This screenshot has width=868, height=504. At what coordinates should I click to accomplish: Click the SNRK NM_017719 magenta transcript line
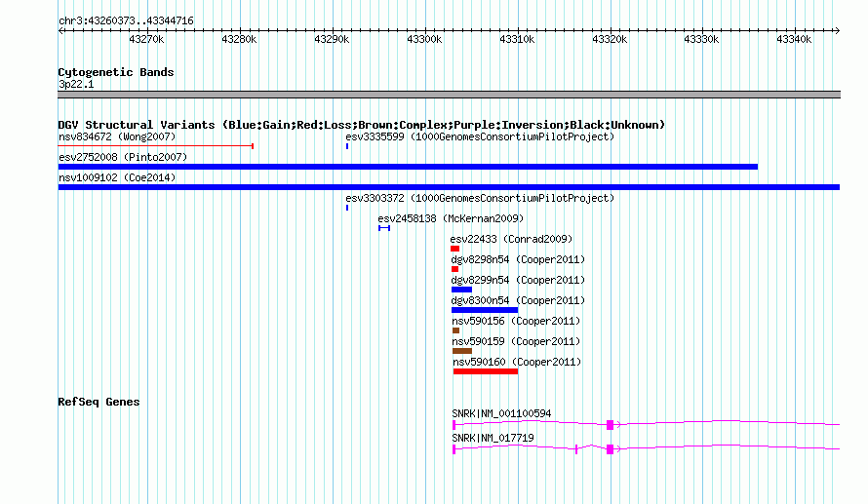(646, 448)
